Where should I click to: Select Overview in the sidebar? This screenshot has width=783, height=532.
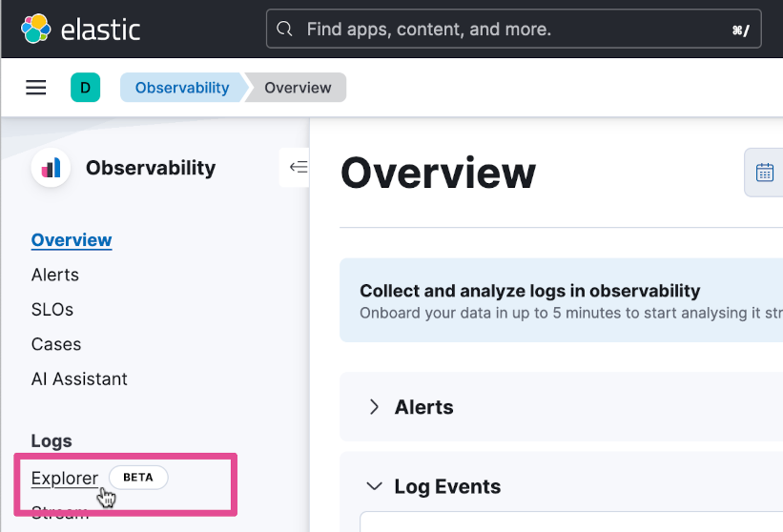[x=72, y=240]
